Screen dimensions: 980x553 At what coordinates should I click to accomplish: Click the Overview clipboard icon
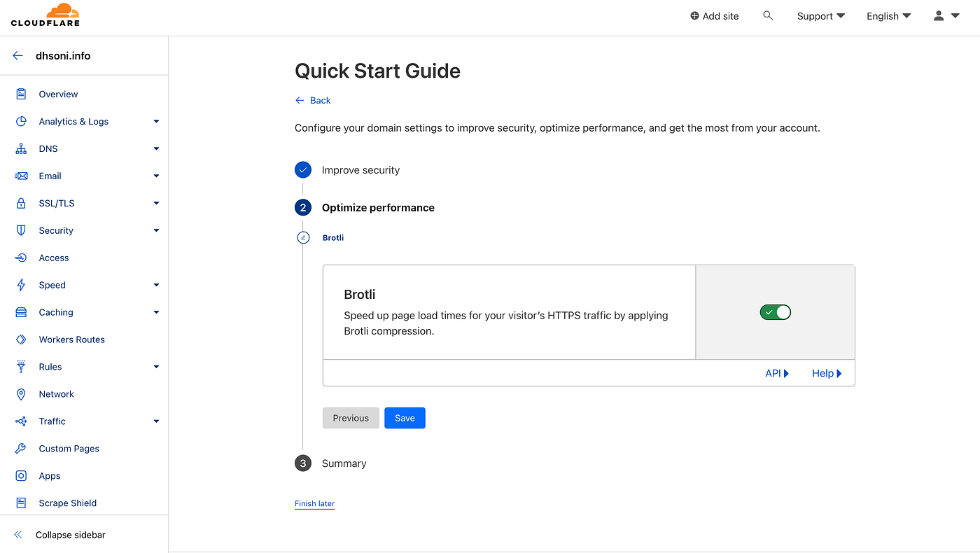21,94
